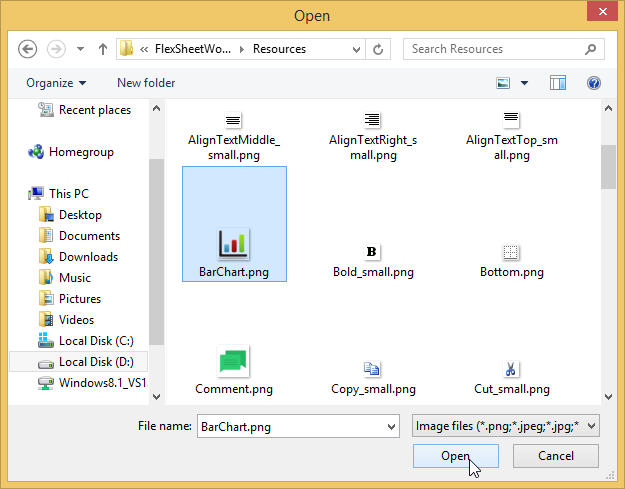The height and width of the screenshot is (489, 625).
Task: Click the New folder button
Action: (x=146, y=83)
